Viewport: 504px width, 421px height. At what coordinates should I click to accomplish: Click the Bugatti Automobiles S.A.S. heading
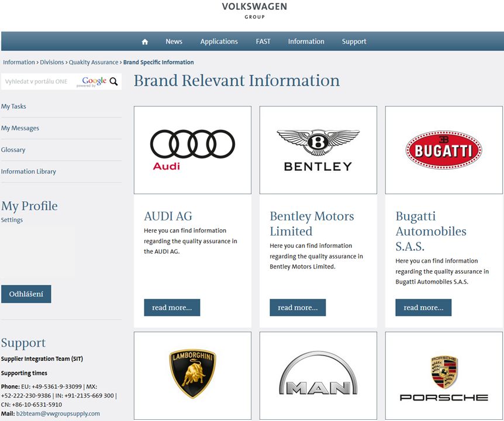(x=431, y=231)
